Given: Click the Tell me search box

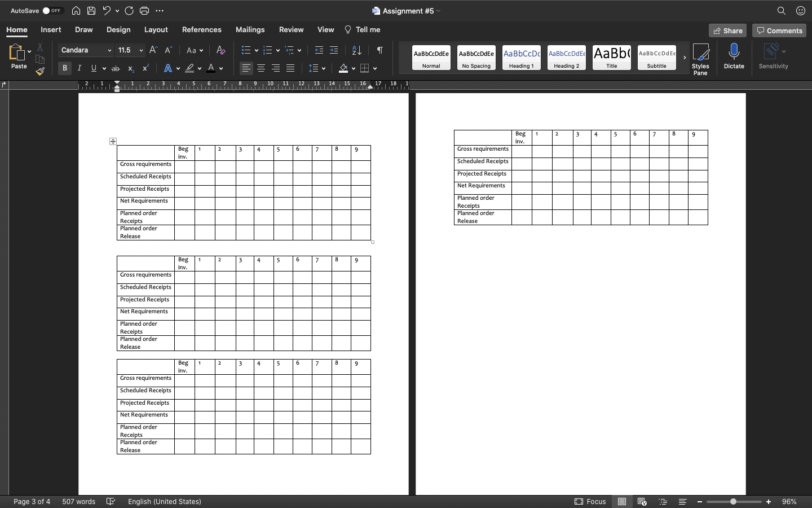Looking at the screenshot, I should (363, 29).
